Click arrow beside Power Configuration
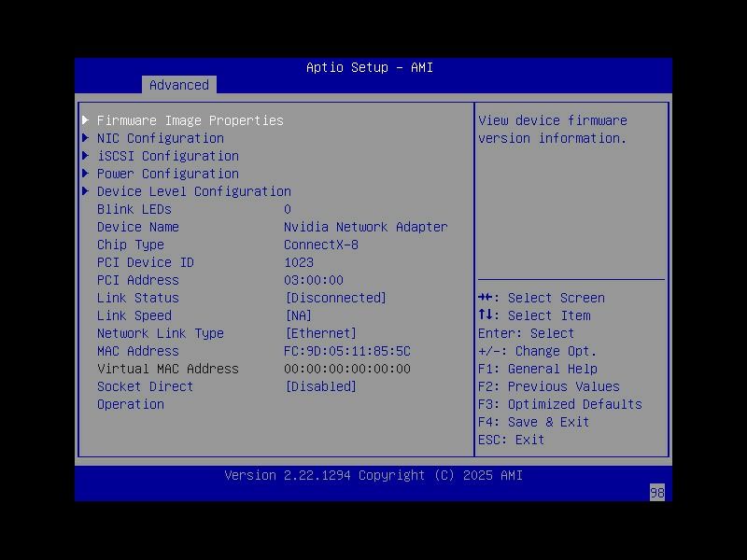This screenshot has height=560, width=747. click(86, 173)
